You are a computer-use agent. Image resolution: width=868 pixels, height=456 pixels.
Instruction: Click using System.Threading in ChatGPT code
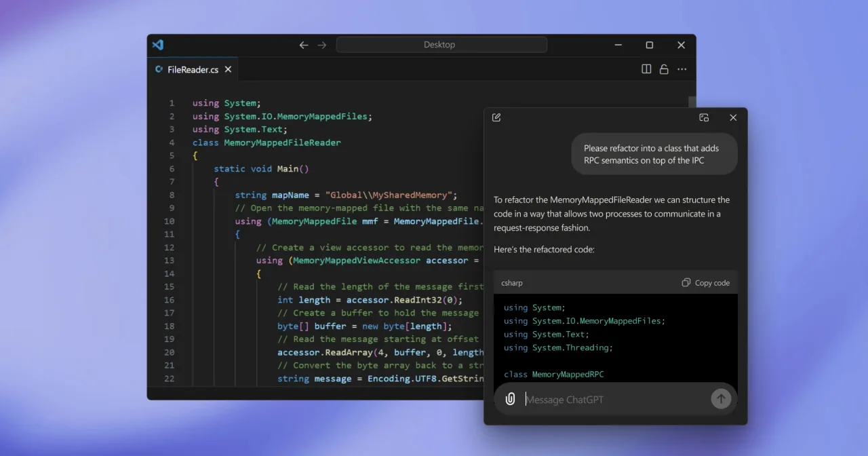(558, 347)
